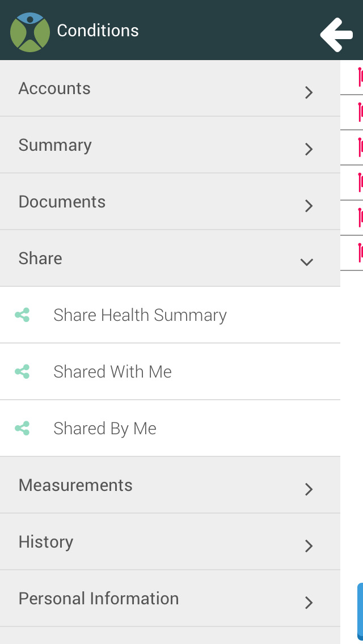This screenshot has width=363, height=644.
Task: Open the Documents menu item
Action: (x=170, y=202)
